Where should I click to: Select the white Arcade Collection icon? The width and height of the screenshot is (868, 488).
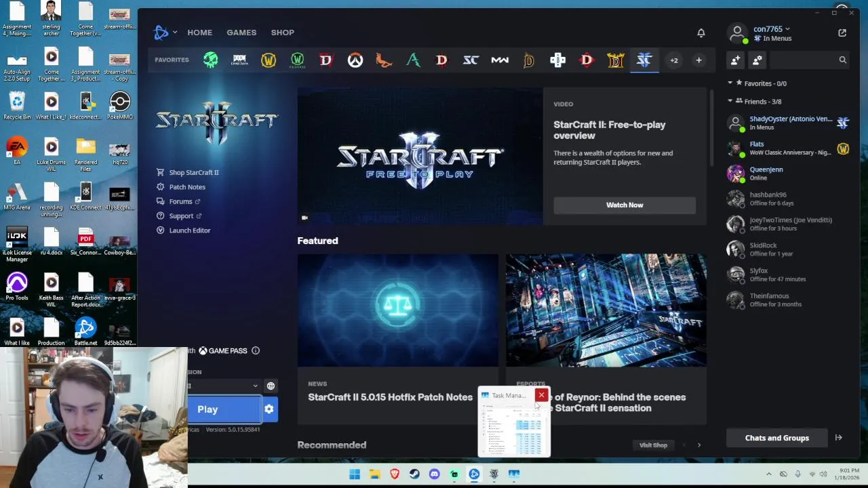557,60
